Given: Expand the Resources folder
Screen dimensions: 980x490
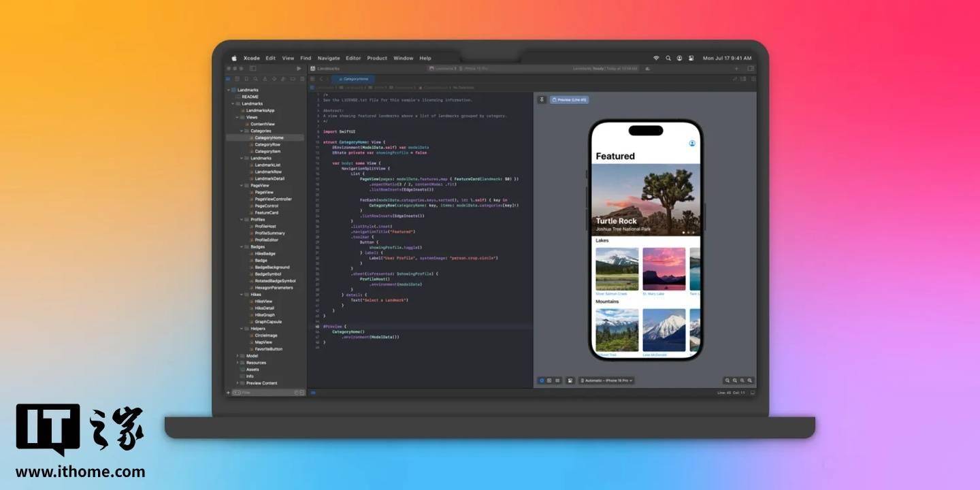Looking at the screenshot, I should point(237,362).
